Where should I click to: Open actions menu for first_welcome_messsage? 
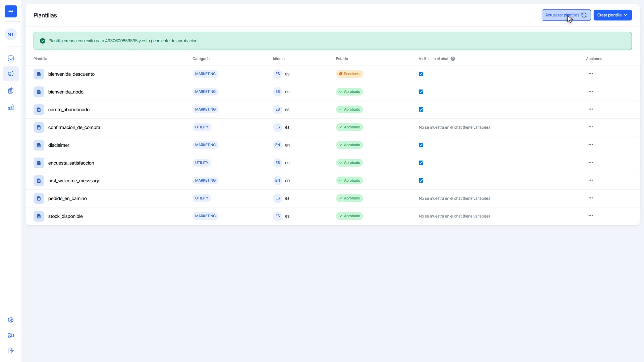590,180
